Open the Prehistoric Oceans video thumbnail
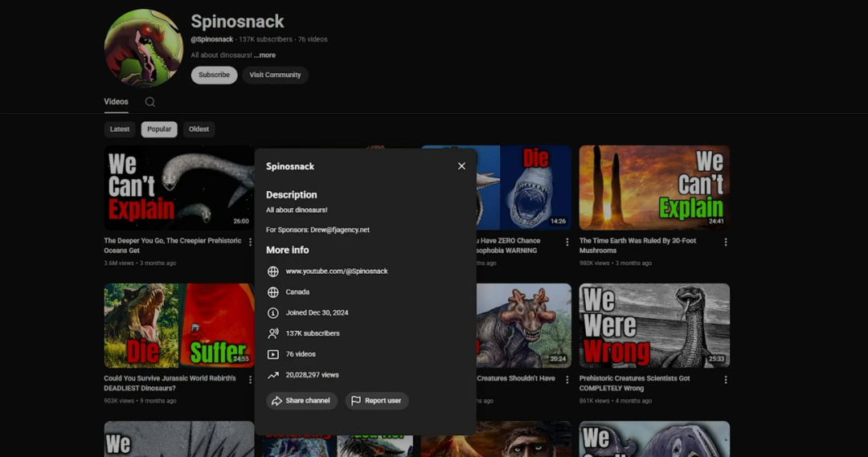This screenshot has width=868, height=457. (x=178, y=187)
